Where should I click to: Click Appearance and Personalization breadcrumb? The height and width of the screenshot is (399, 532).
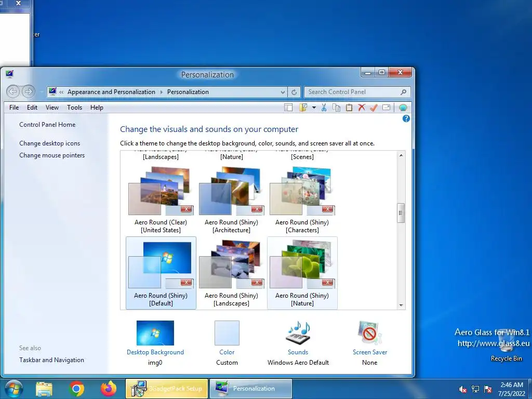click(111, 92)
